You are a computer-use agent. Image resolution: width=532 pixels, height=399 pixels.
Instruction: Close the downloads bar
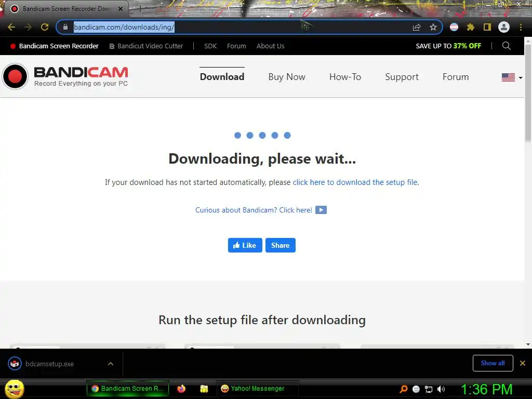523,363
